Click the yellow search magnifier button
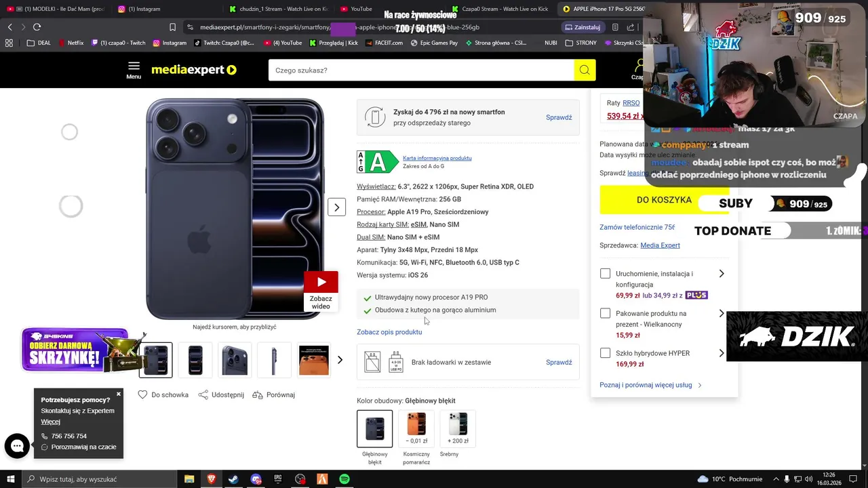 coord(585,70)
